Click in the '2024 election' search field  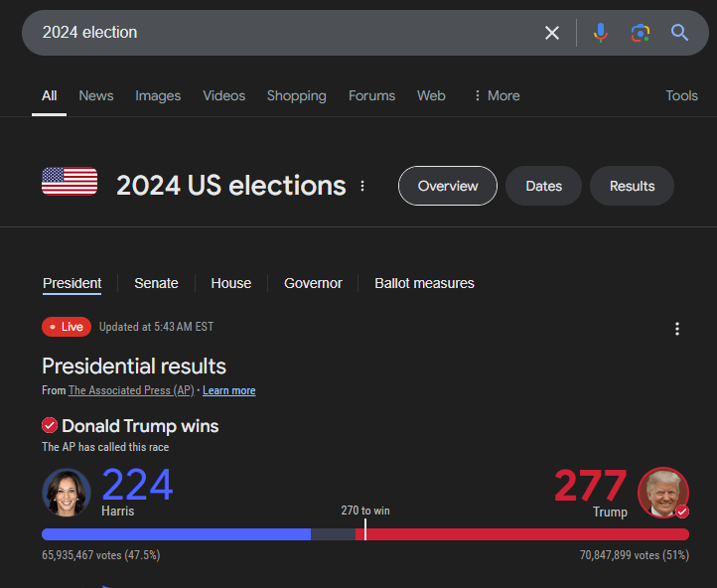coord(283,33)
